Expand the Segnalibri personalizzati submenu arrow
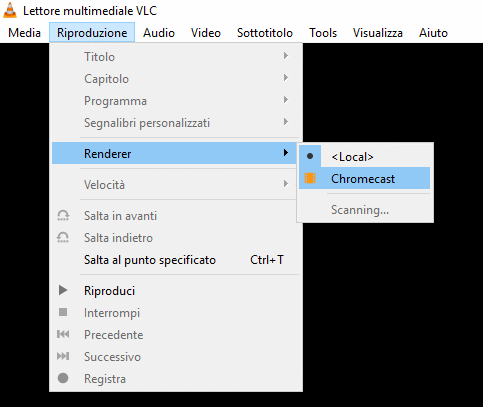 (x=286, y=122)
